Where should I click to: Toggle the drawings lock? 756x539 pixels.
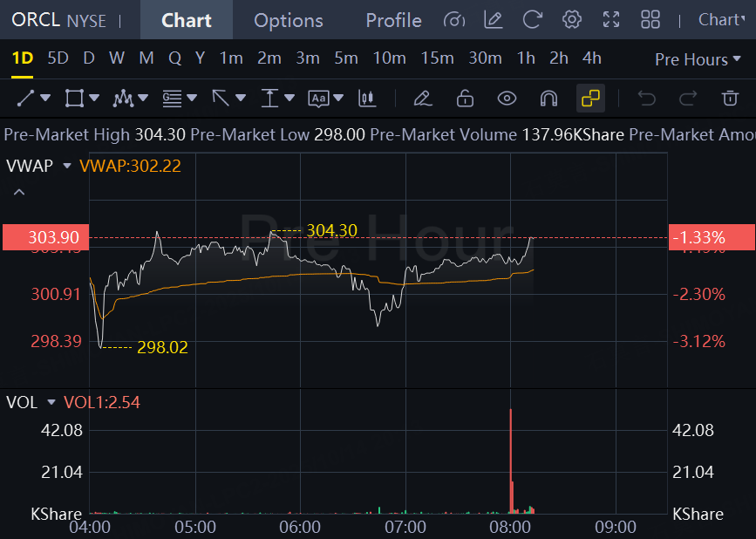click(x=465, y=99)
